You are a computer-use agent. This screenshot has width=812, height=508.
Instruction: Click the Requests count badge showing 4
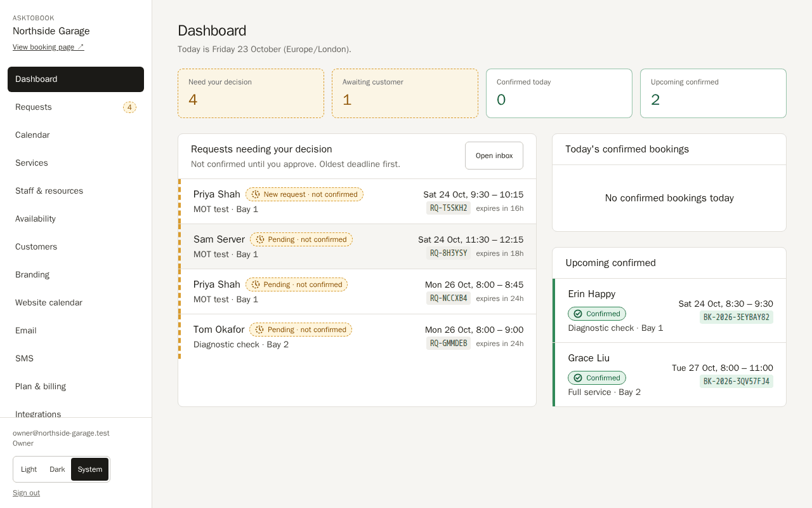(x=129, y=107)
